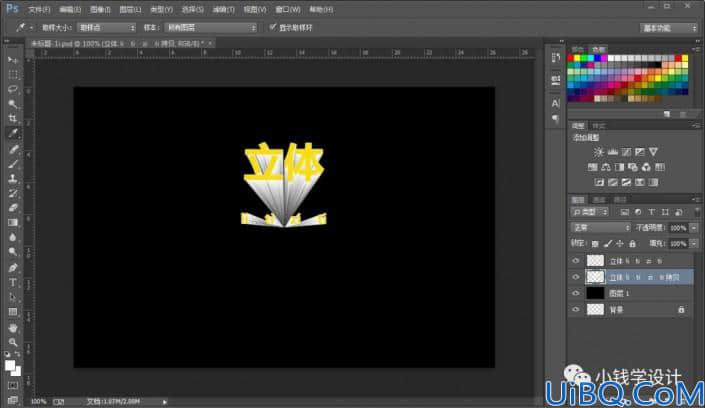705x408 pixels.
Task: Toggle Quick Mask mode icon
Action: click(x=13, y=386)
